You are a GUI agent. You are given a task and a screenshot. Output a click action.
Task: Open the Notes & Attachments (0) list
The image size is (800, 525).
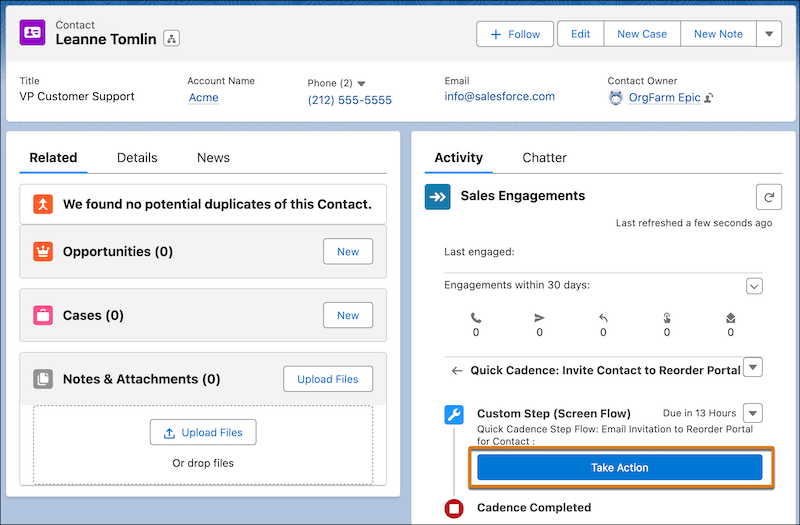pos(141,379)
